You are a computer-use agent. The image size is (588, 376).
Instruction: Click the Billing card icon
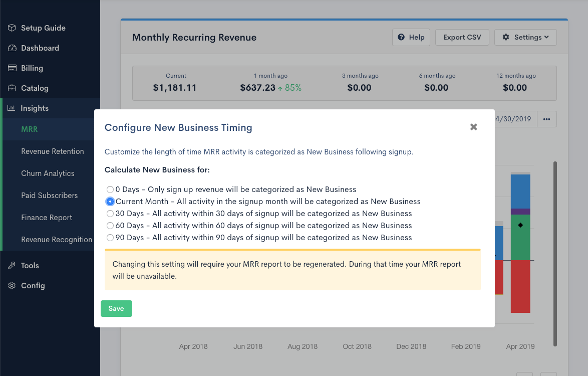pos(12,68)
